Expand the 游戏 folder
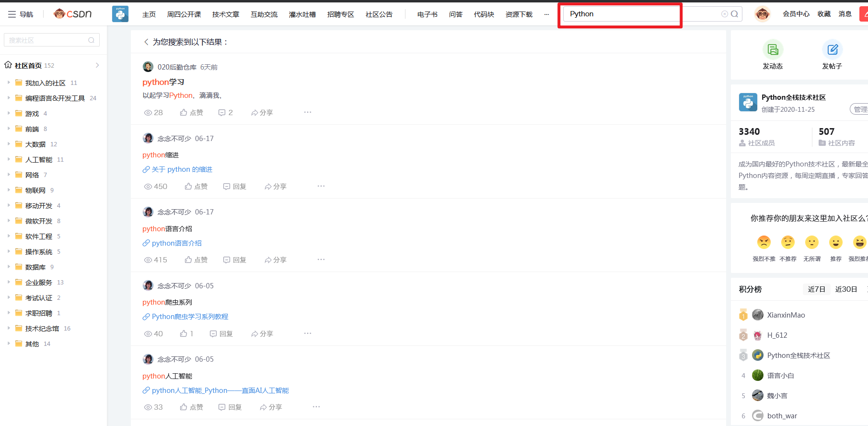This screenshot has height=426, width=868. pos(9,113)
